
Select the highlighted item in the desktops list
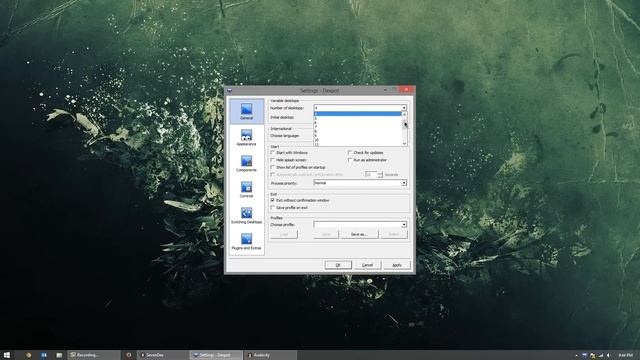(x=358, y=114)
